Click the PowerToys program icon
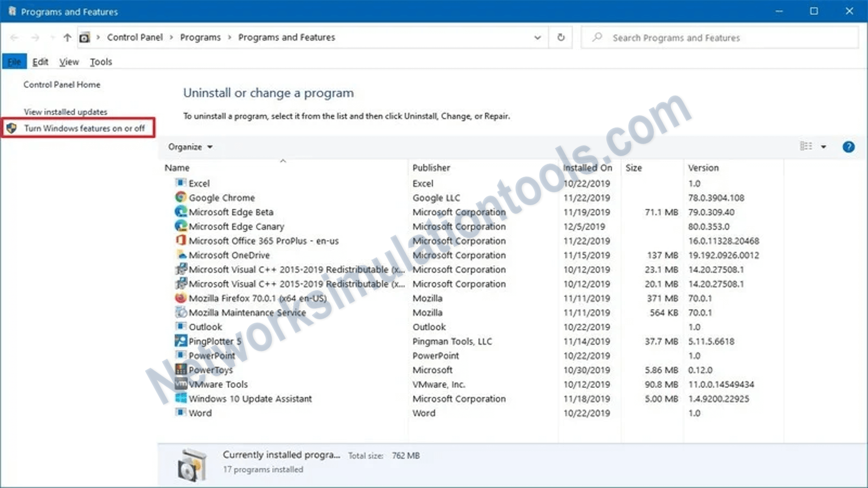868x488 pixels. (181, 370)
